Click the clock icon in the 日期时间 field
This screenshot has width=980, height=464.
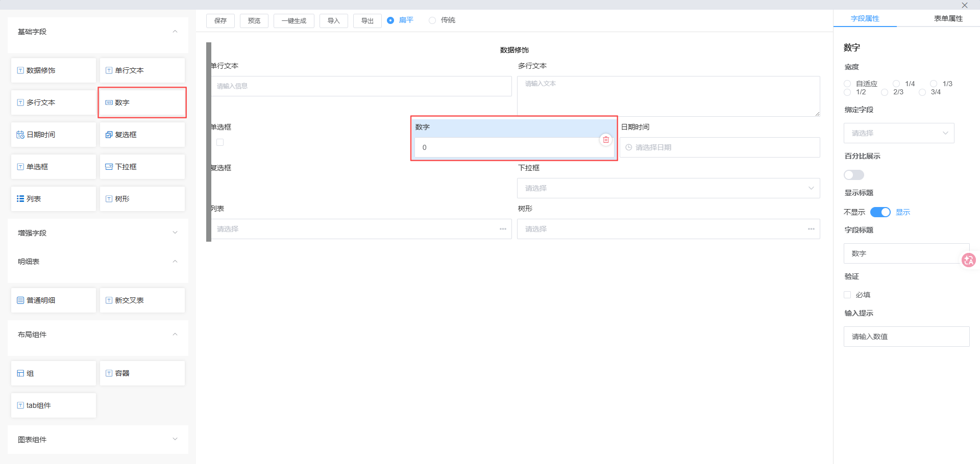pyautogui.click(x=629, y=147)
